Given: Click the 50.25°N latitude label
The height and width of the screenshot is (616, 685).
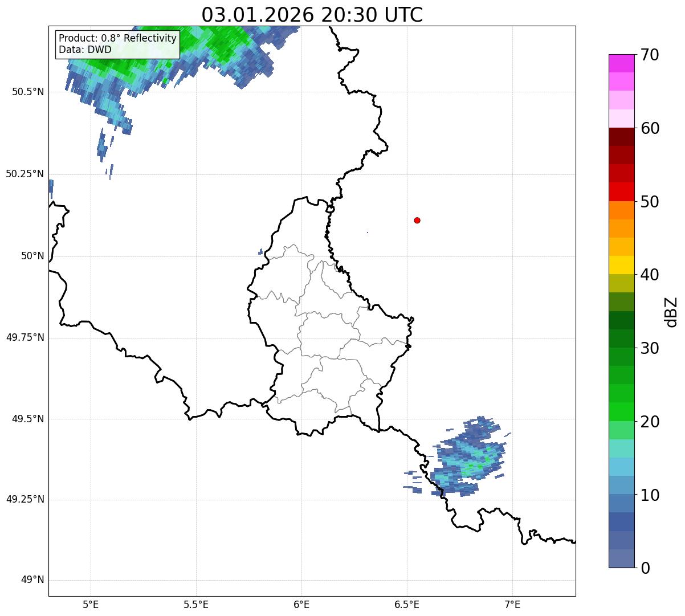Looking at the screenshot, I should pyautogui.click(x=25, y=174).
